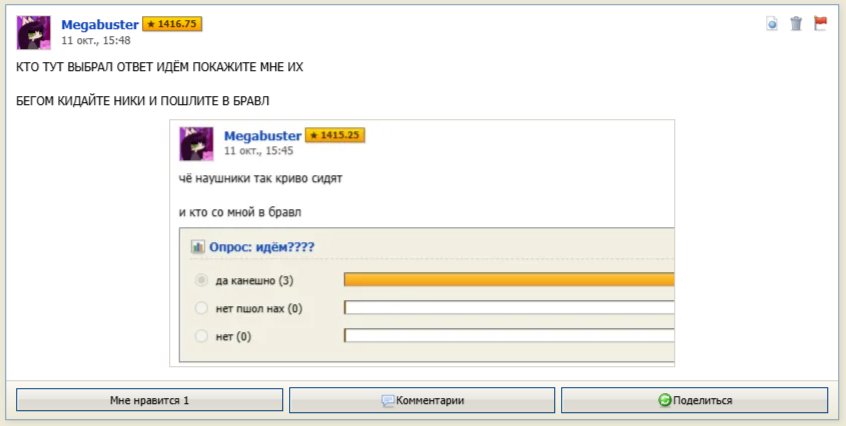Click the poll chart icon beside 'Опрос'

pyautogui.click(x=198, y=248)
